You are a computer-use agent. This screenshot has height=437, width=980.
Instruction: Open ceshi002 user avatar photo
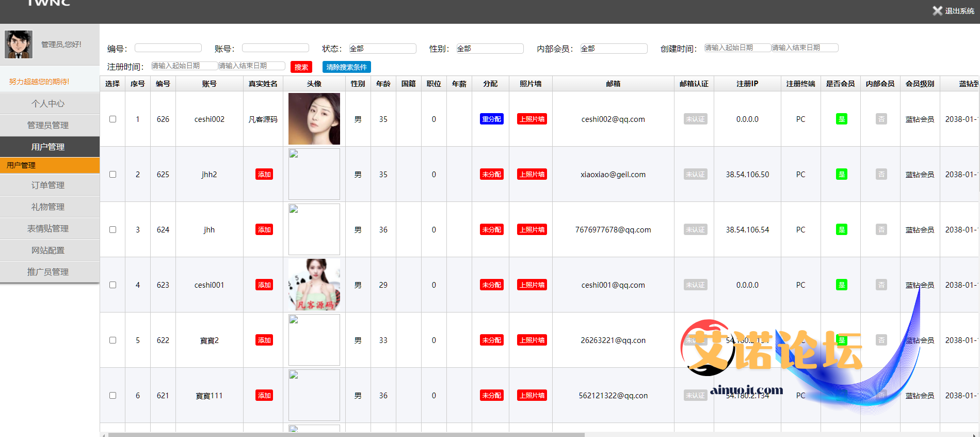314,119
